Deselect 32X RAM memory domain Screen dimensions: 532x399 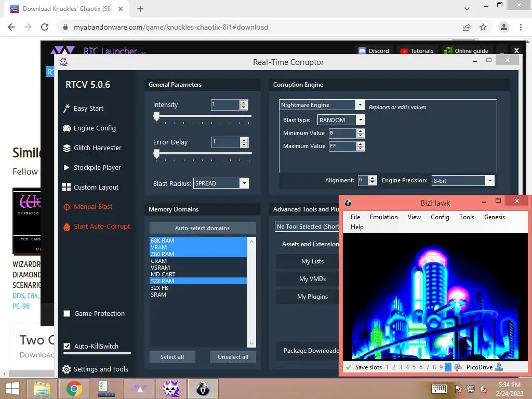tap(198, 281)
